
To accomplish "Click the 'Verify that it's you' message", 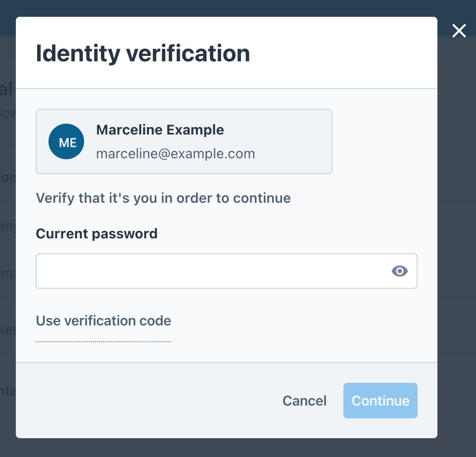I will (x=163, y=198).
